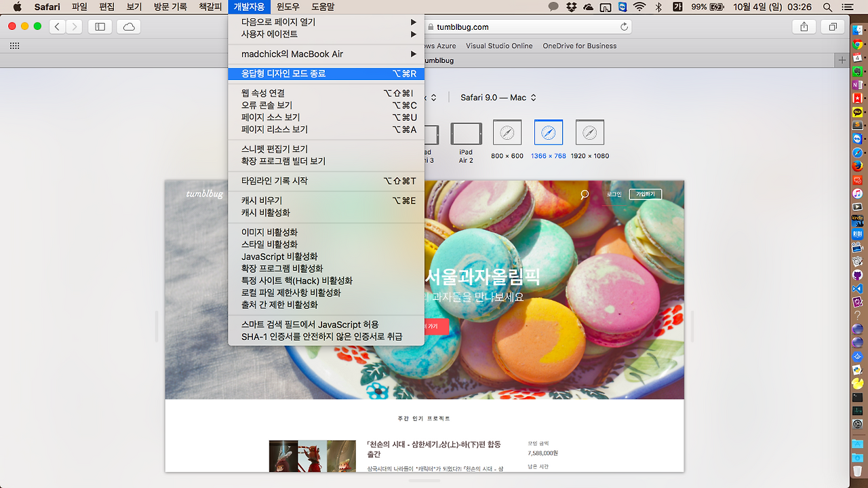Click the search magnifier on tumblbug page

coord(585,194)
